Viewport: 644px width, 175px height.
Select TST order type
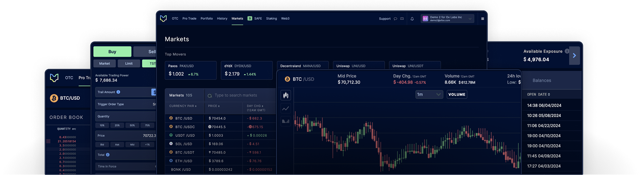click(x=149, y=63)
